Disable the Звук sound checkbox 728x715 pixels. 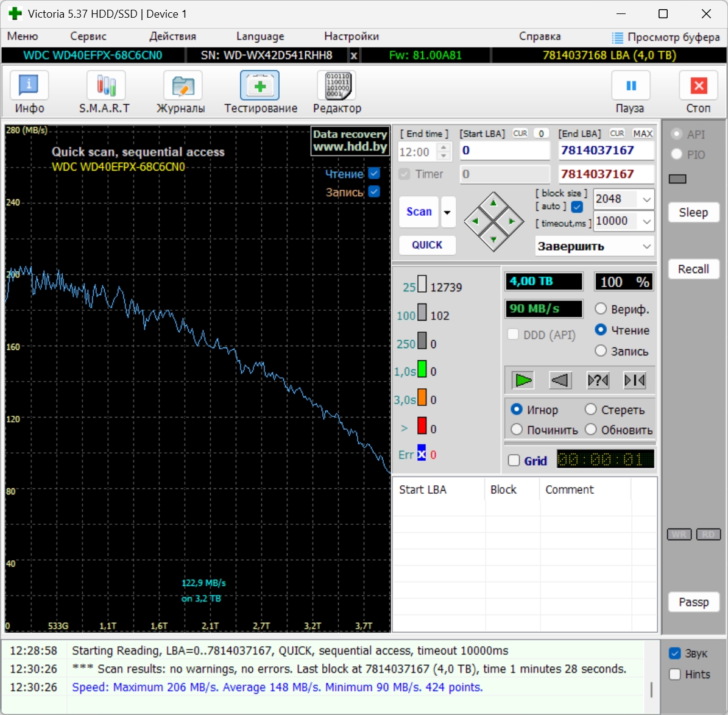tap(675, 653)
